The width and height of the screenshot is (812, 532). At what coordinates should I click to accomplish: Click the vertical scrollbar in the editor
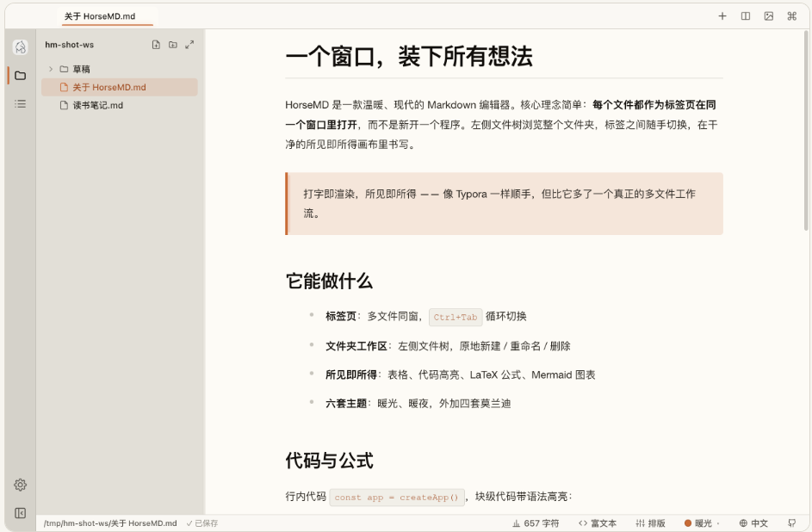806,130
